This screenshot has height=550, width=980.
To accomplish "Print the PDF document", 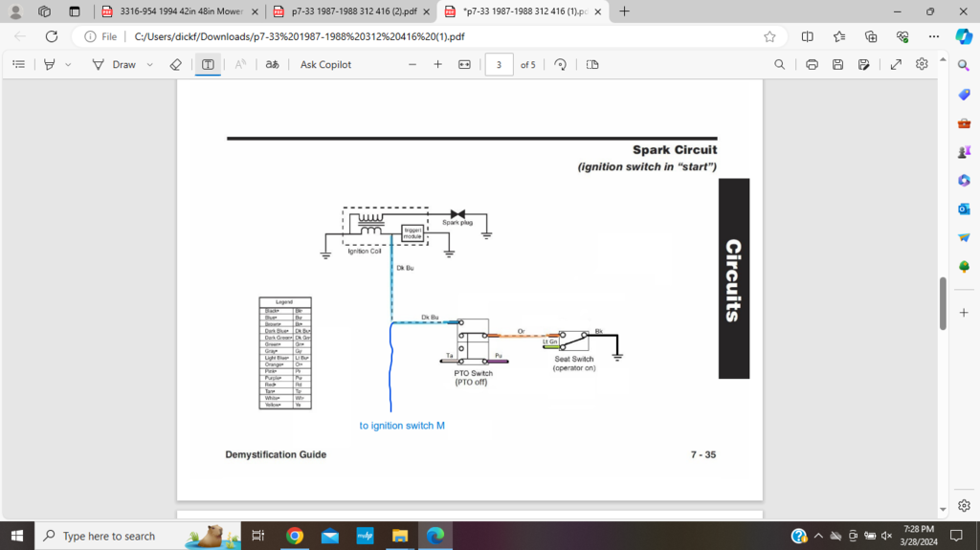I will coord(812,64).
